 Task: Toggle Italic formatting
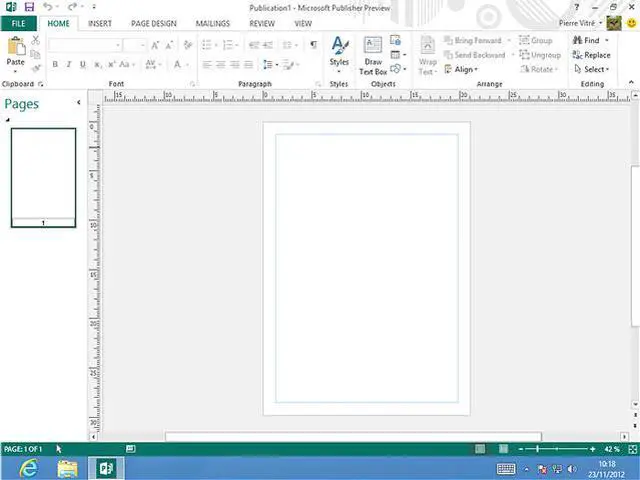click(69, 65)
